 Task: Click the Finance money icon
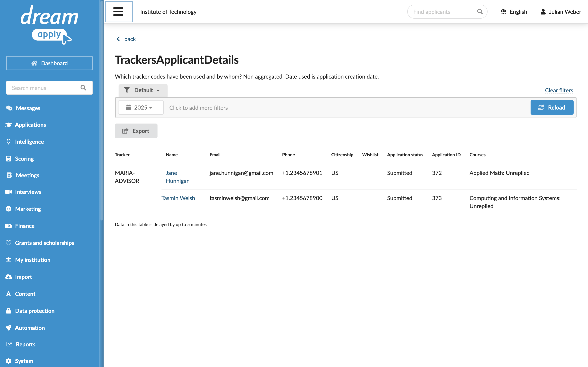(8, 226)
